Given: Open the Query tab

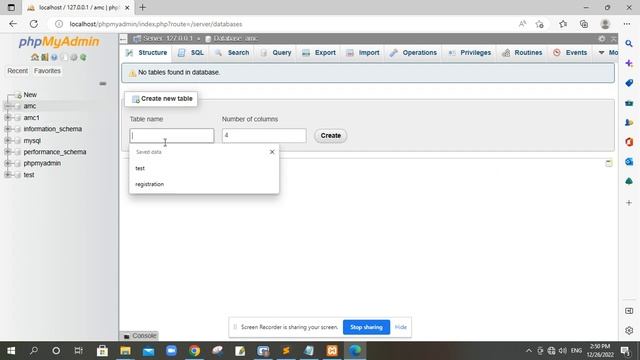Looking at the screenshot, I should click(276, 53).
